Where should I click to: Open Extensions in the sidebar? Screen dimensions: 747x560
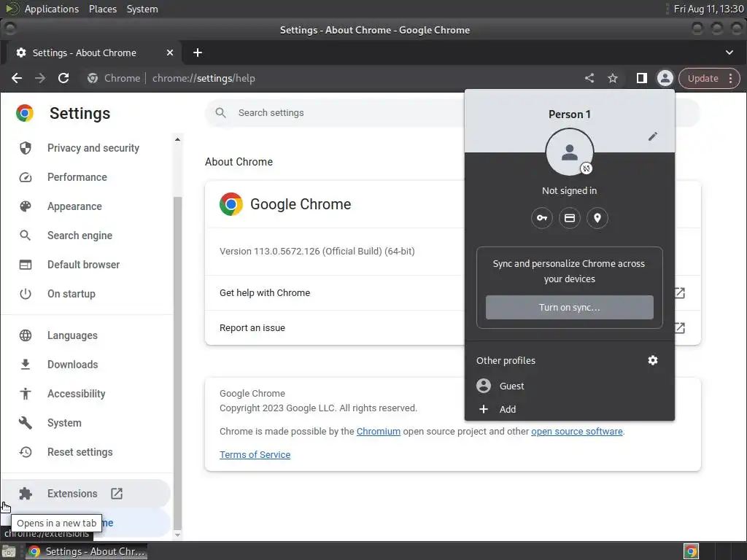point(86,494)
